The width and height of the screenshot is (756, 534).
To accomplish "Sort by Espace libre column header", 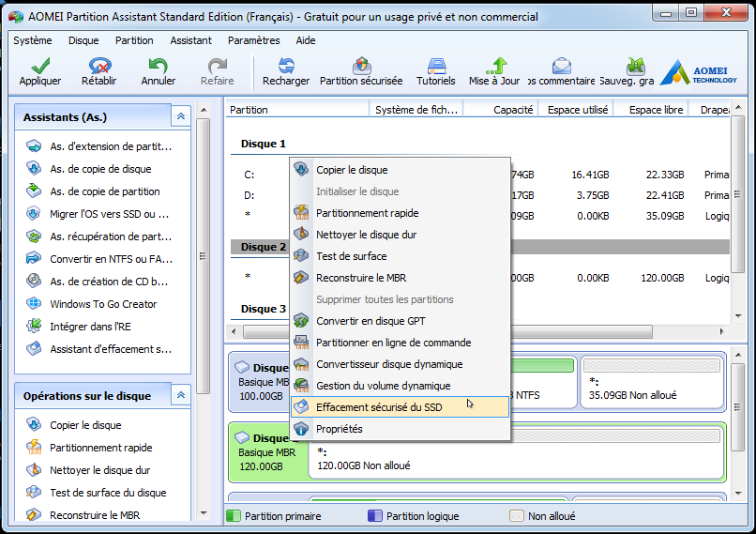I will [x=651, y=110].
